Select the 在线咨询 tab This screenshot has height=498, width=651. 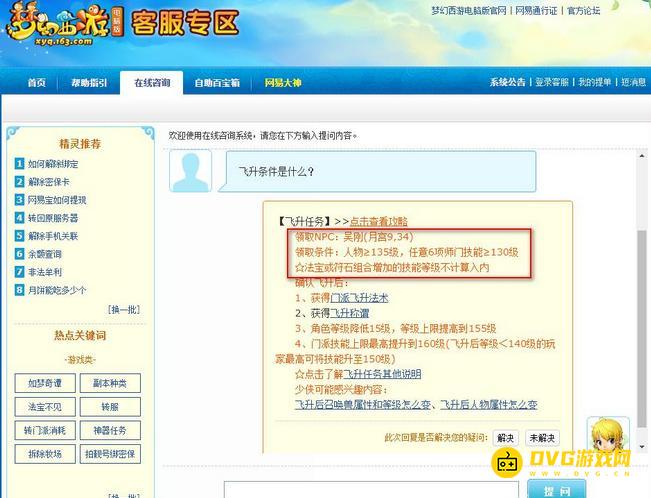tap(152, 83)
